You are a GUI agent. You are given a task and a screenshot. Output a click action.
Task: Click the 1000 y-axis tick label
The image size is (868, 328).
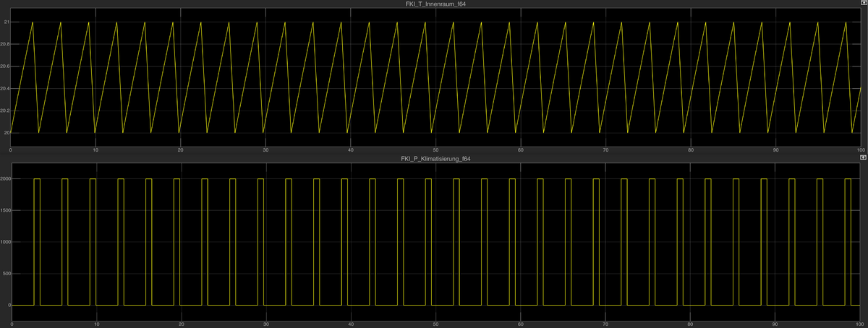6,242
